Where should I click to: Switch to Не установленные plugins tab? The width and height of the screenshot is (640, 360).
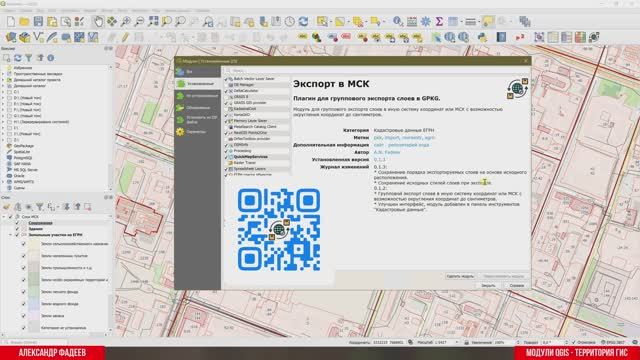click(x=198, y=96)
